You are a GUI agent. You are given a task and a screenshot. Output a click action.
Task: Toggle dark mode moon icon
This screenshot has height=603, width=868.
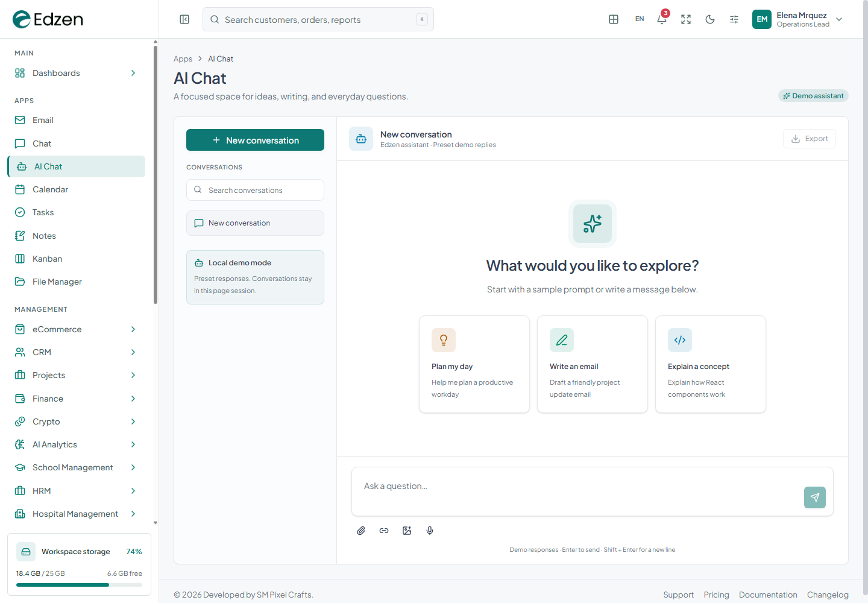pyautogui.click(x=710, y=19)
